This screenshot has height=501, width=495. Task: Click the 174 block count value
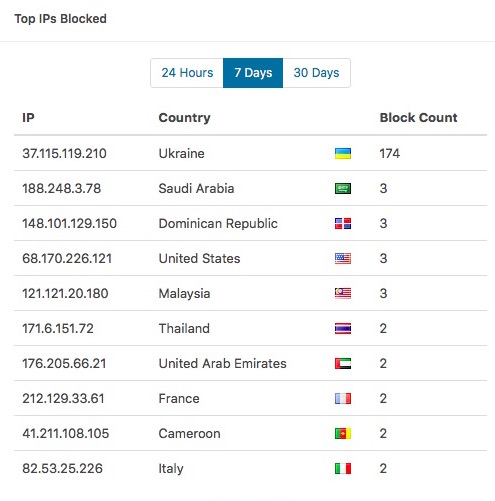click(390, 154)
